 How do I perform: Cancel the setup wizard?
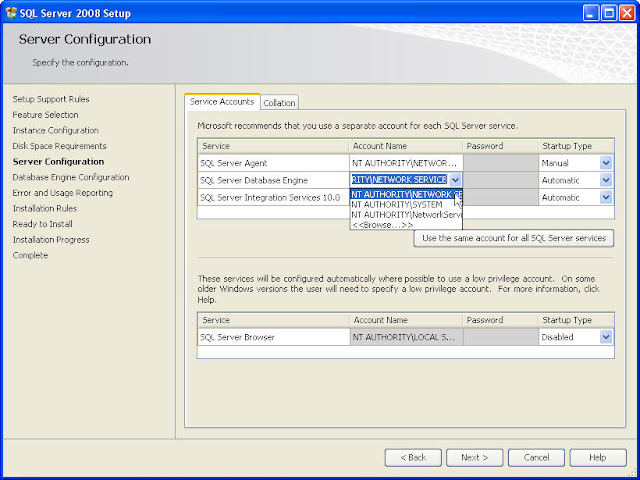pyautogui.click(x=536, y=457)
